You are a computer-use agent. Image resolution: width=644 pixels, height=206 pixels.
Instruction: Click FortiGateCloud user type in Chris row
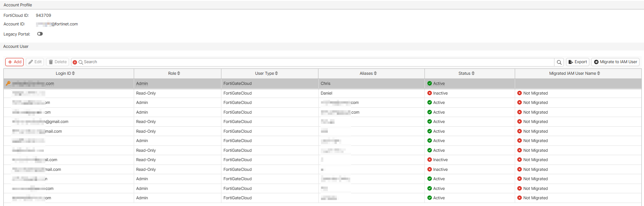(x=238, y=84)
